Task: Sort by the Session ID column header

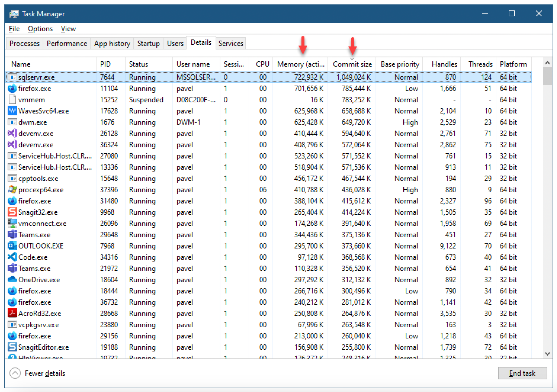Action: pyautogui.click(x=235, y=64)
